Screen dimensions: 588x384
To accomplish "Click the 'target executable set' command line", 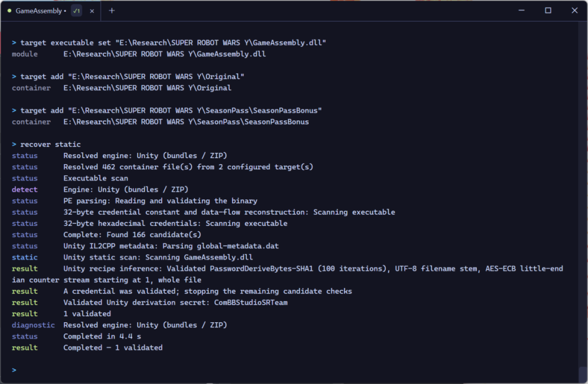I will tap(169, 43).
